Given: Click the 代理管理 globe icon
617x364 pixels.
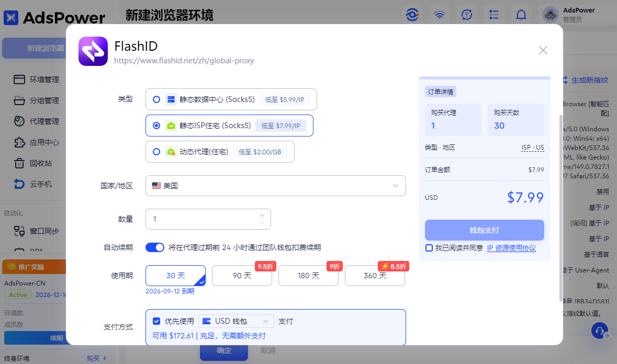Looking at the screenshot, I should (19, 121).
